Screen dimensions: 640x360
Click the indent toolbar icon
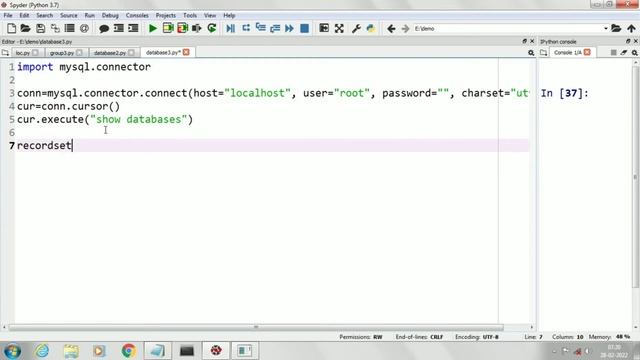click(133, 28)
